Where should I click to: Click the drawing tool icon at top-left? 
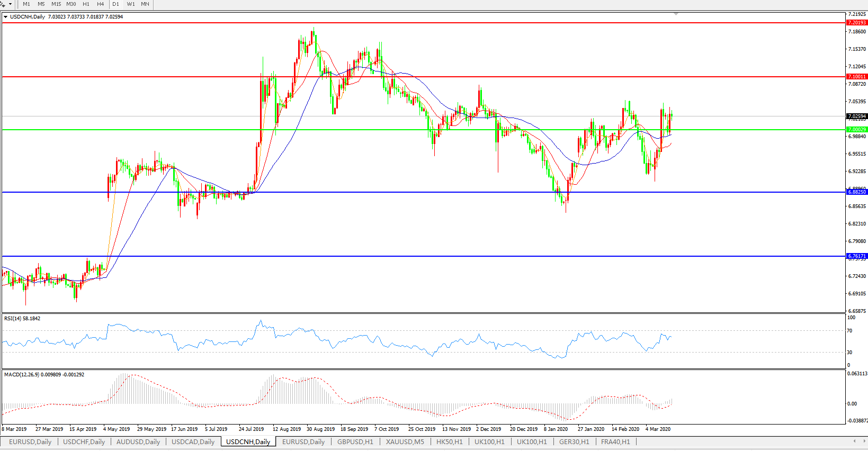[3, 4]
